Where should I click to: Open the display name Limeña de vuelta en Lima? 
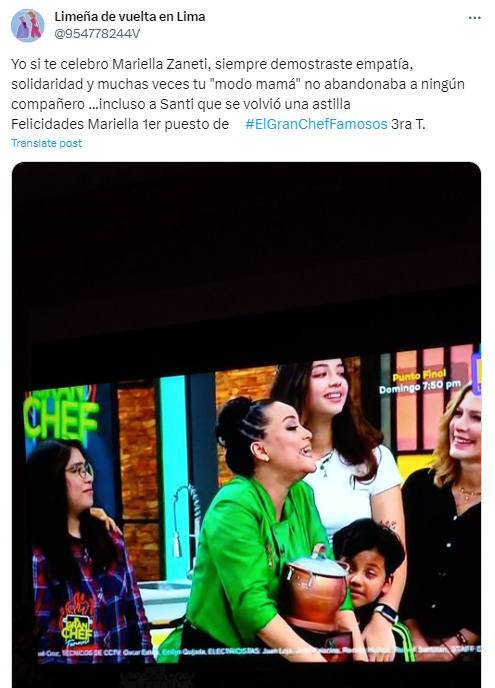(129, 17)
